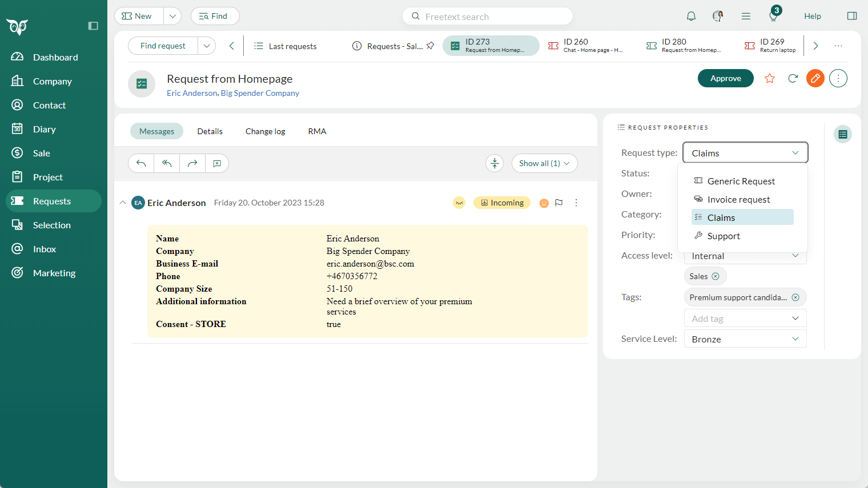Click the Approve button
The width and height of the screenshot is (868, 488).
[725, 78]
